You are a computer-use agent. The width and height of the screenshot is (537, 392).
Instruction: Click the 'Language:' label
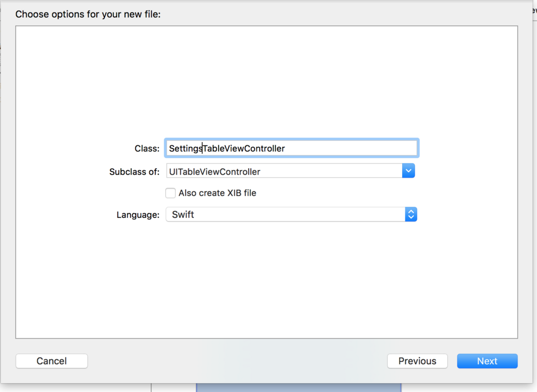coord(138,215)
